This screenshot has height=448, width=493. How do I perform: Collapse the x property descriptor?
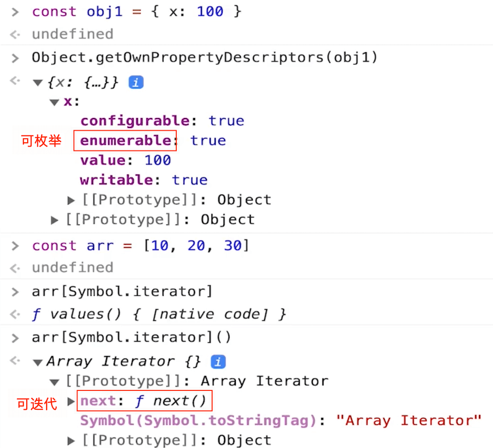54,102
